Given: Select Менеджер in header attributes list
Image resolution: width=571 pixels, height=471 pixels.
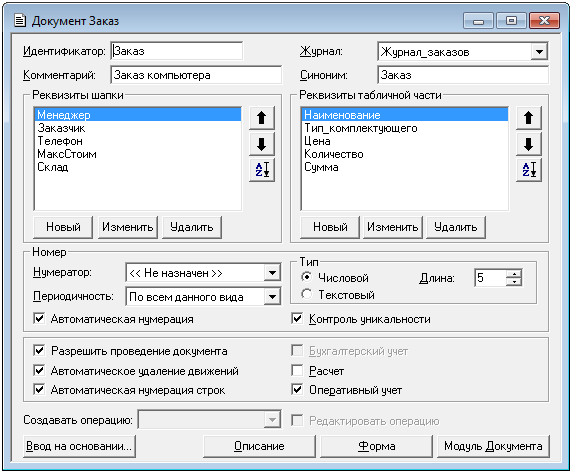Looking at the screenshot, I should [x=138, y=115].
